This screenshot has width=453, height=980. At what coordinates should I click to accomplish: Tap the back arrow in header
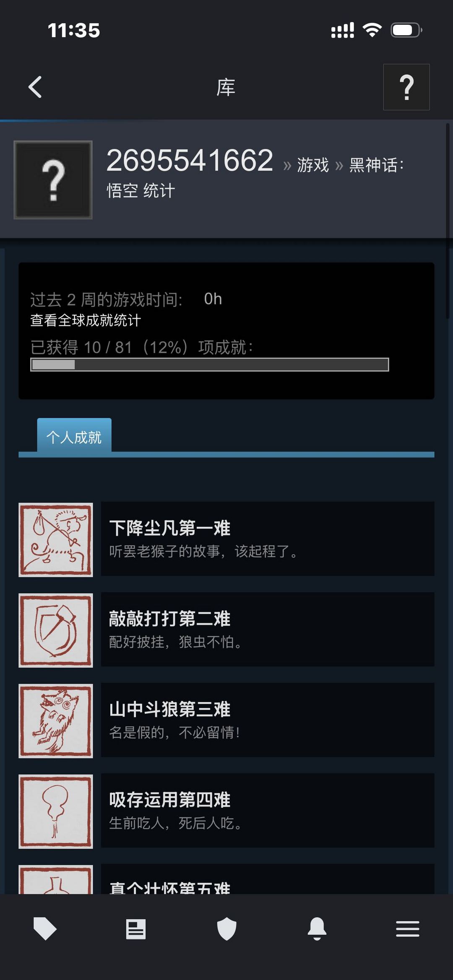tap(35, 87)
